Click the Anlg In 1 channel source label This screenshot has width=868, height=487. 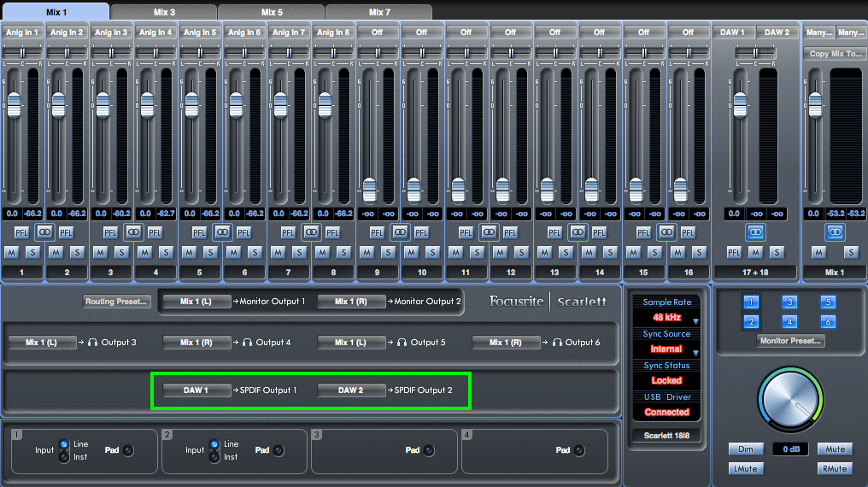click(x=22, y=32)
